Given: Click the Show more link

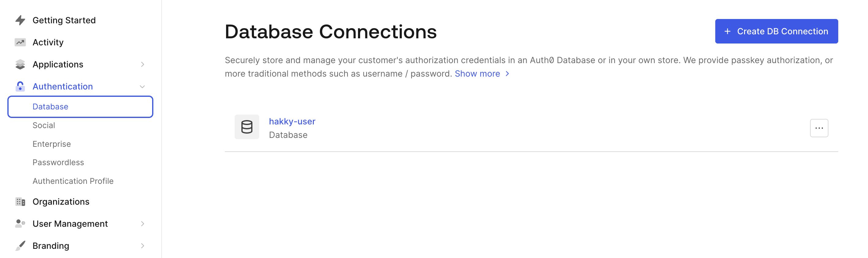Looking at the screenshot, I should (x=482, y=74).
